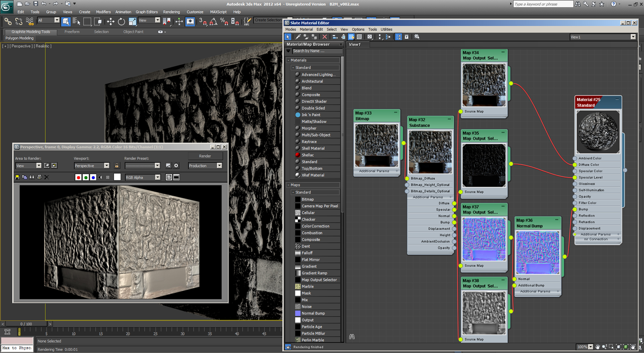
Task: Activate the Select Object tool
Action: pos(66,21)
